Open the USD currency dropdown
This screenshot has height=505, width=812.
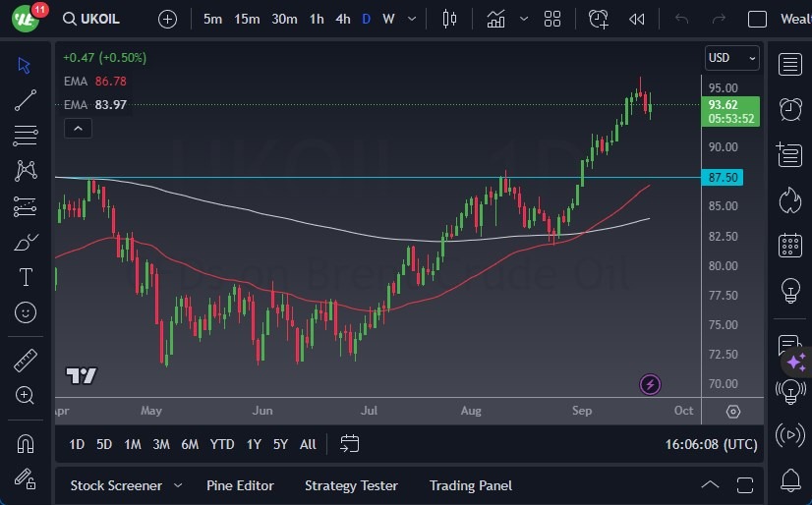tap(732, 58)
